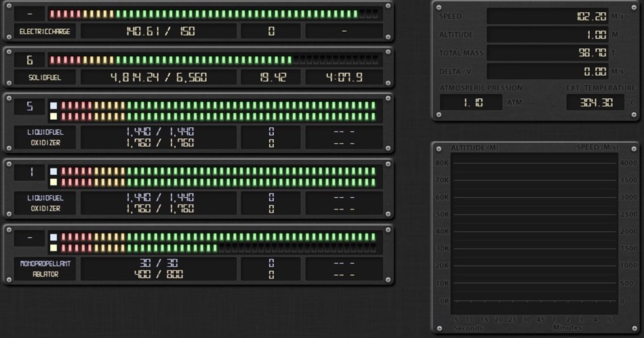Select the white LiquidFuel swatch in stage 1

(54, 171)
